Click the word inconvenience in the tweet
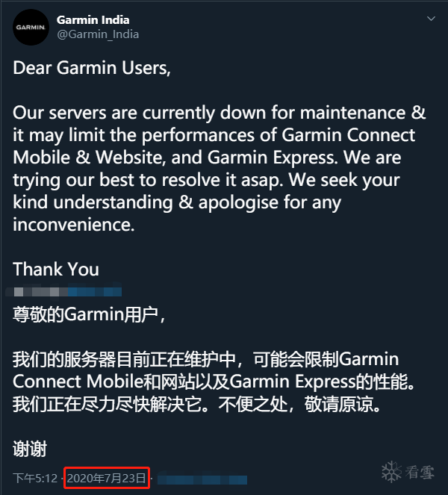Screen dimensions: 448x495 point(74,225)
